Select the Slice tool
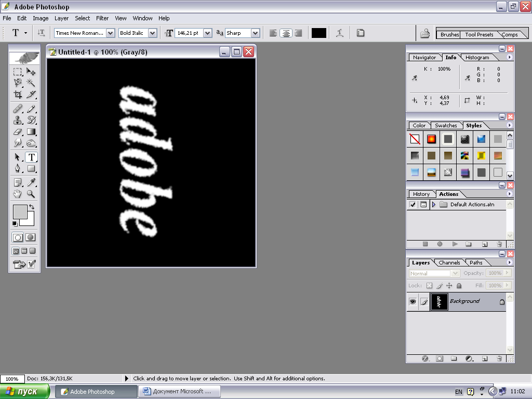 [31, 95]
